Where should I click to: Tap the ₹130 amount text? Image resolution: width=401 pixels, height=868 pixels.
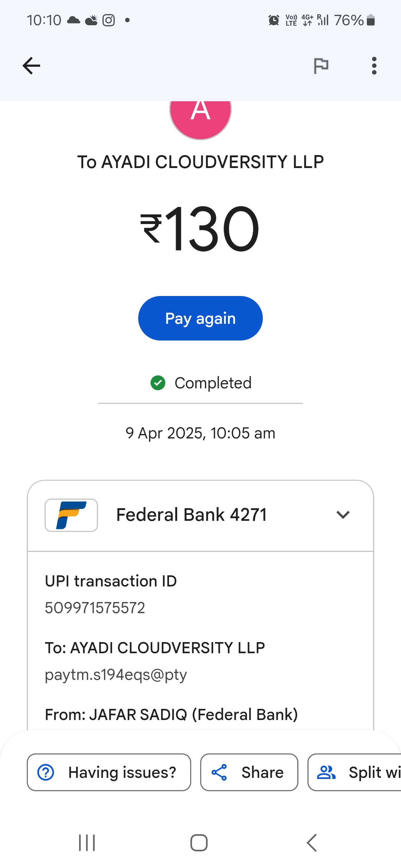pyautogui.click(x=200, y=228)
